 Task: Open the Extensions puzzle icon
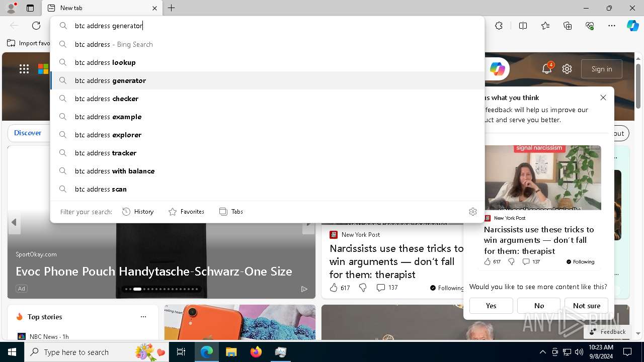499,26
